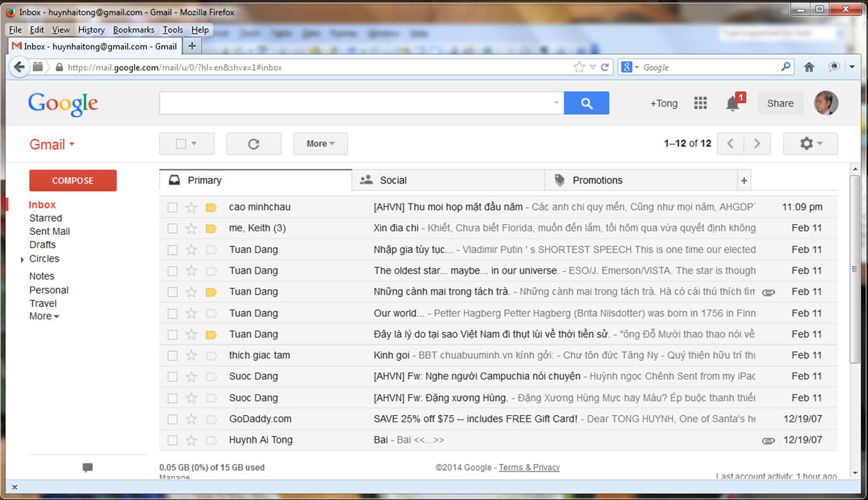868x500 pixels.
Task: Click the Gmail search input field
Action: point(356,103)
